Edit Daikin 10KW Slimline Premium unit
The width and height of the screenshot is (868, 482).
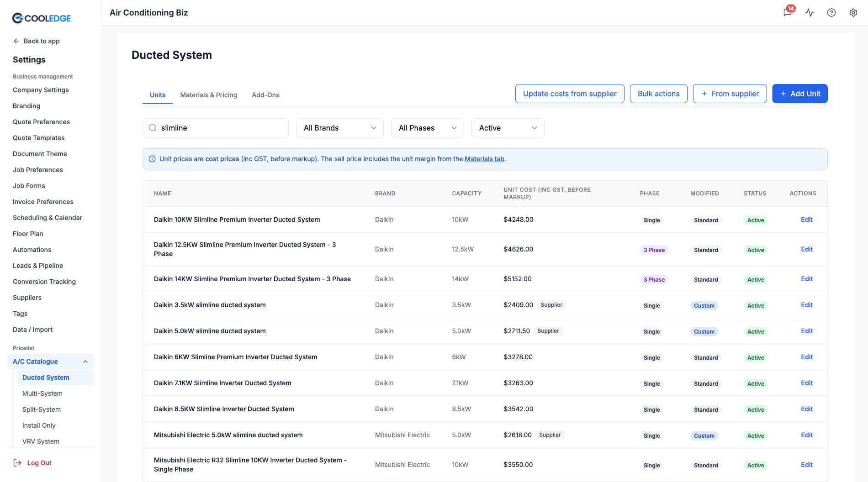tap(806, 220)
